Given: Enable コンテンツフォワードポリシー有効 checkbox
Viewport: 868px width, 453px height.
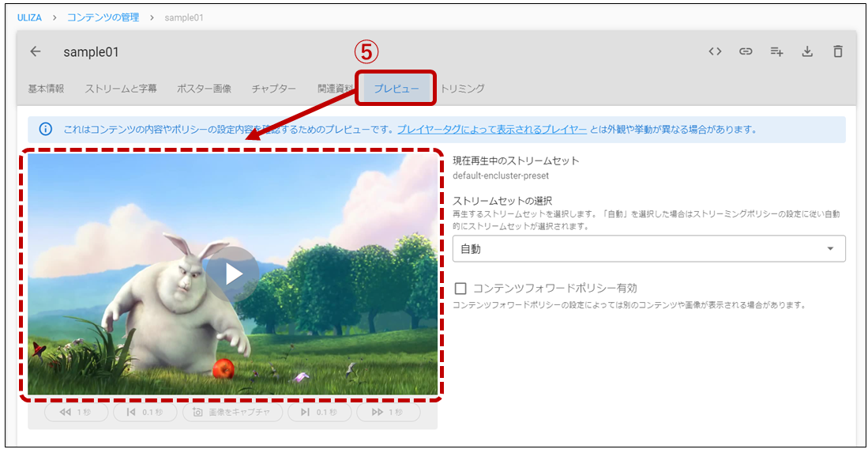Looking at the screenshot, I should click(460, 288).
